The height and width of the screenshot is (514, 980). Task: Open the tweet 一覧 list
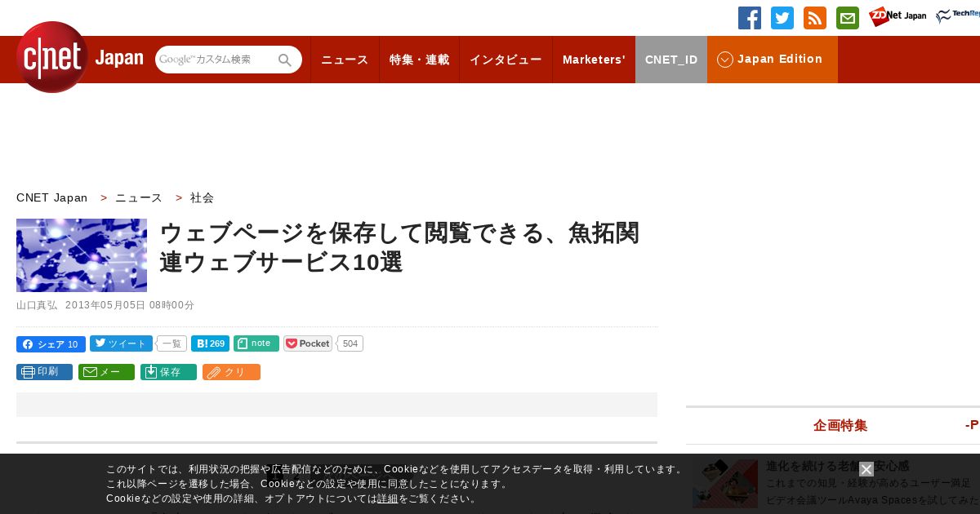(x=171, y=343)
